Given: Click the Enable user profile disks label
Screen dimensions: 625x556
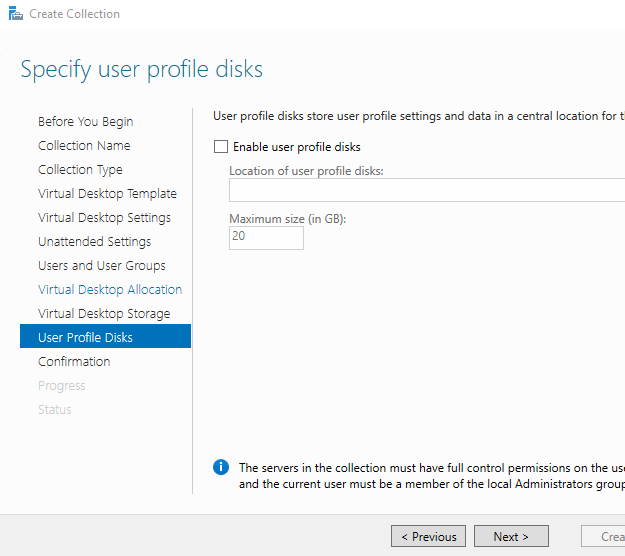Looking at the screenshot, I should click(x=296, y=147).
